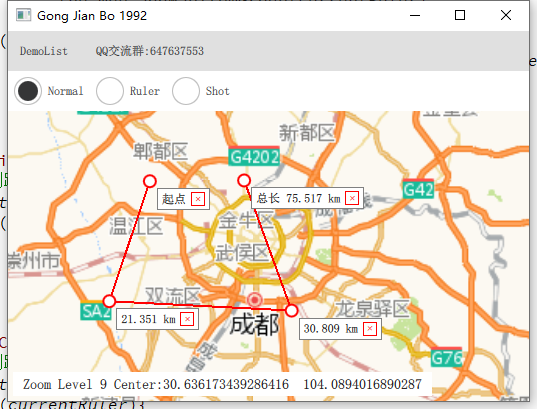
Task: Click the ruler node above the 30.809 km label
Action: point(291,310)
